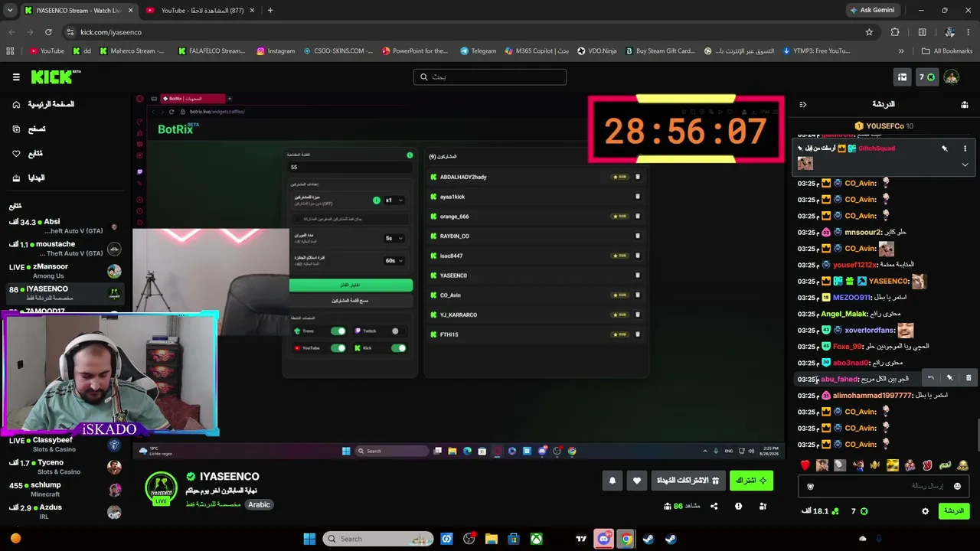Remove FTHI15 from raffle participants
Screen dimensions: 980x551
[638, 334]
